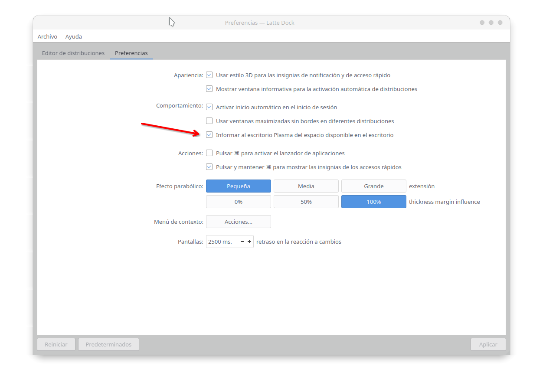This screenshot has height=392, width=543.
Task: Click the 2500 ms delay input field
Action: pos(221,242)
